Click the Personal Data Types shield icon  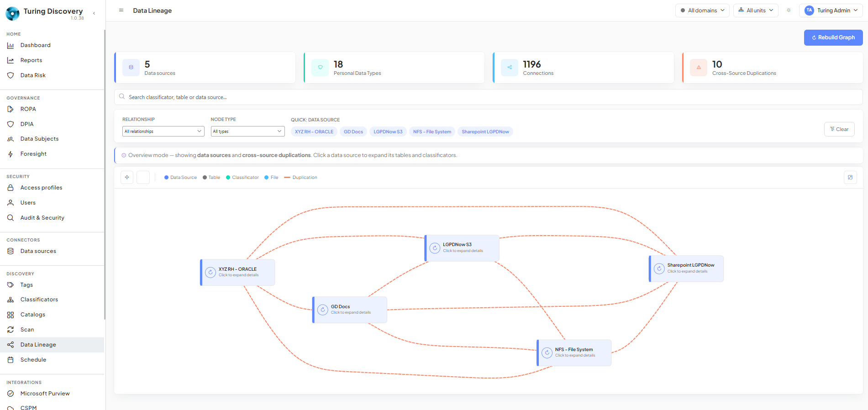(320, 68)
